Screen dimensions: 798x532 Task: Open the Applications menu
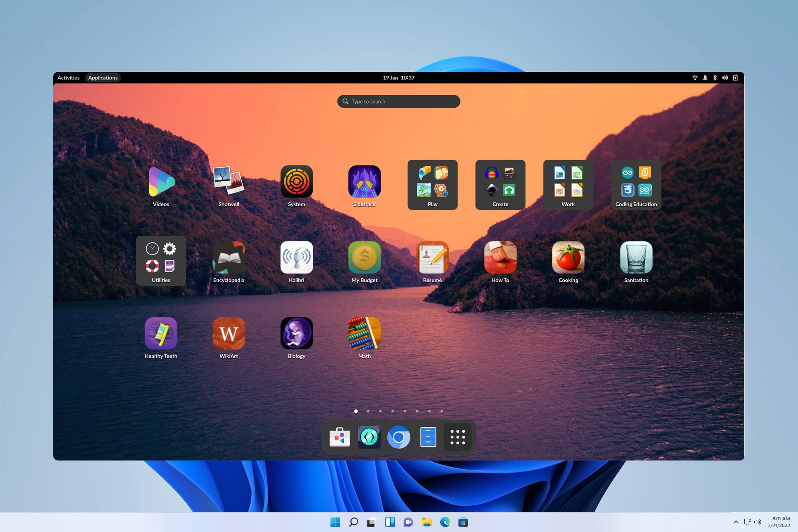click(103, 78)
